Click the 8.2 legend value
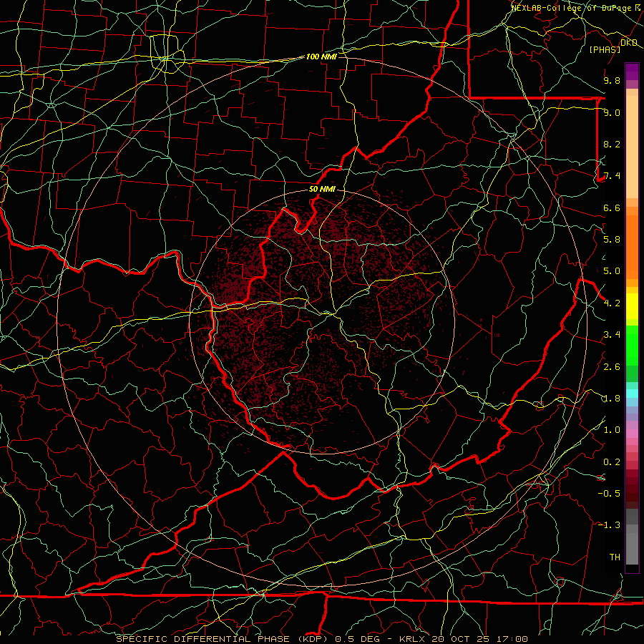Viewport: 644px width, 644px height. (612, 144)
